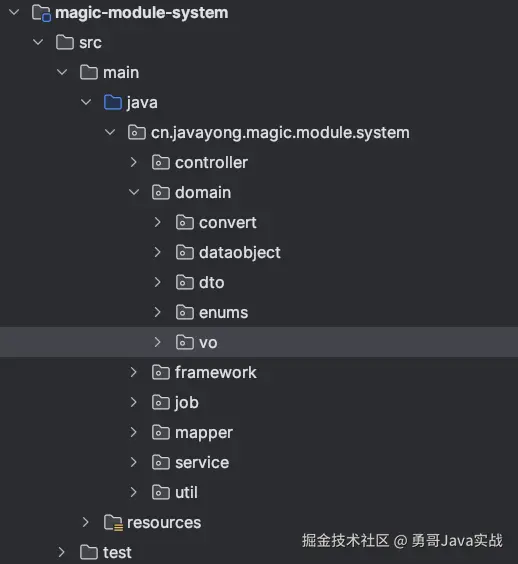The image size is (518, 564).
Task: Click the blue java source root icon
Action: click(113, 103)
